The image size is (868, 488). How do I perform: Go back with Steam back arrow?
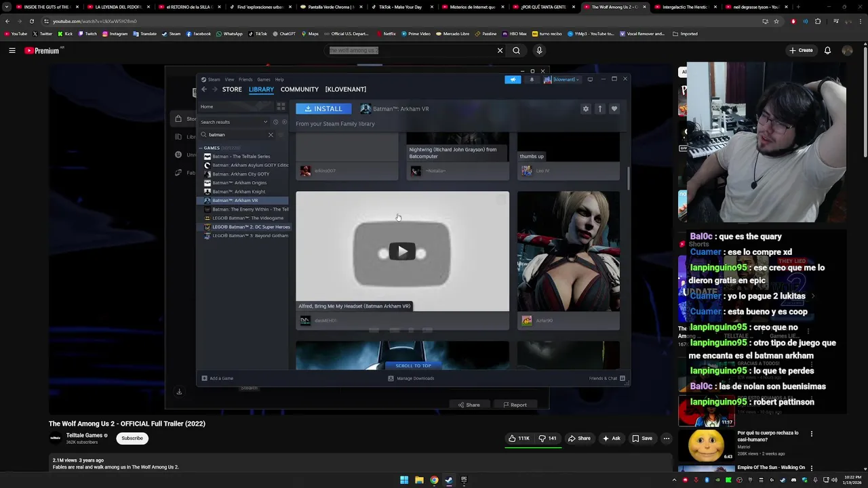coord(204,89)
